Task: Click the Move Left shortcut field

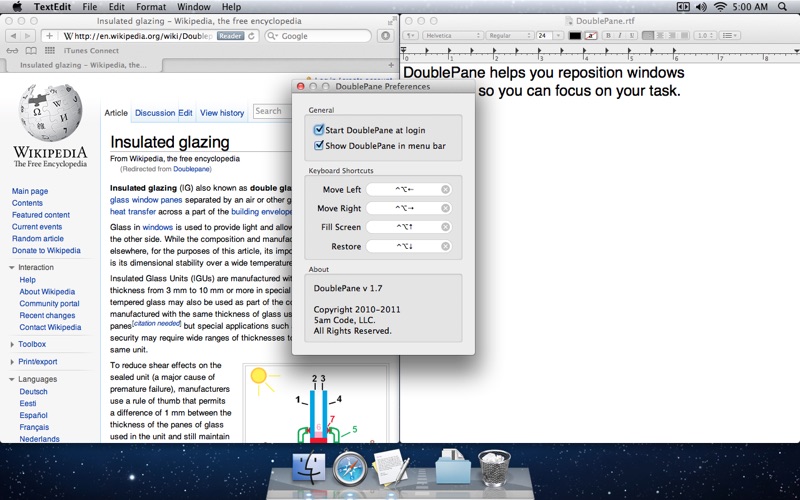Action: click(409, 189)
